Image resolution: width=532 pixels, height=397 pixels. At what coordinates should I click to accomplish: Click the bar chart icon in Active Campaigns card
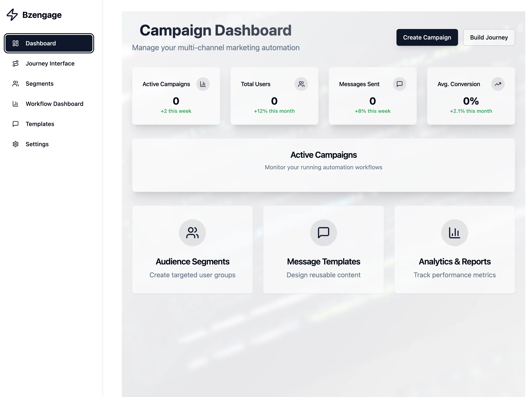203,84
